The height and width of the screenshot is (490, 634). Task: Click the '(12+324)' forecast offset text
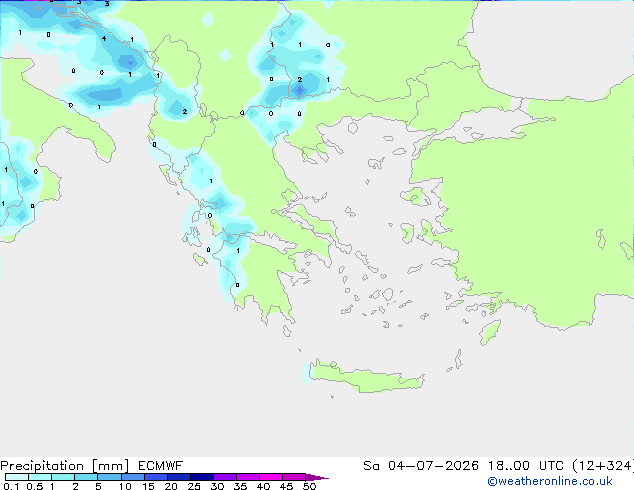[x=602, y=466]
